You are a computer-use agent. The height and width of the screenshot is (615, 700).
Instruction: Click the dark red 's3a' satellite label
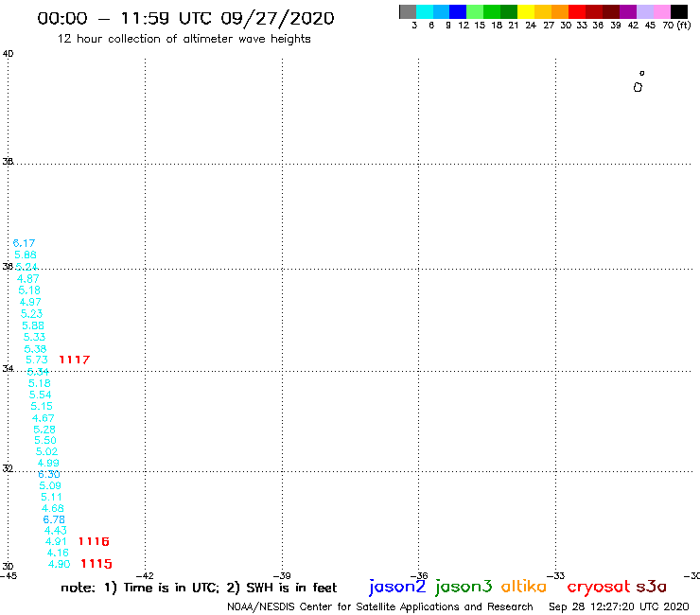(x=652, y=587)
